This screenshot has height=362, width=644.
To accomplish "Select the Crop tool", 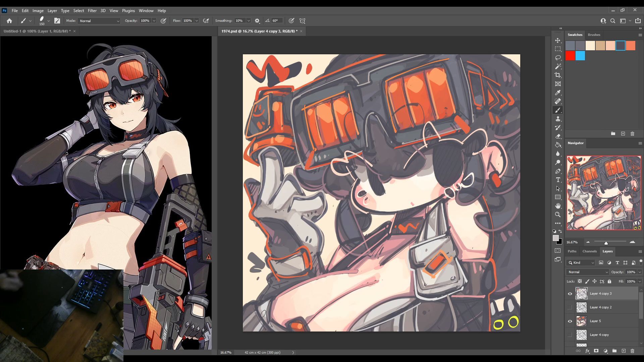I will [558, 75].
